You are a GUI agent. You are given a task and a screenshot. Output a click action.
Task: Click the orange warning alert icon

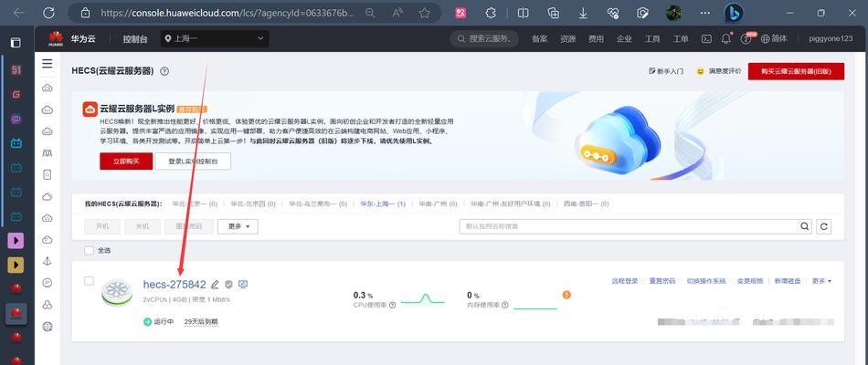[566, 295]
